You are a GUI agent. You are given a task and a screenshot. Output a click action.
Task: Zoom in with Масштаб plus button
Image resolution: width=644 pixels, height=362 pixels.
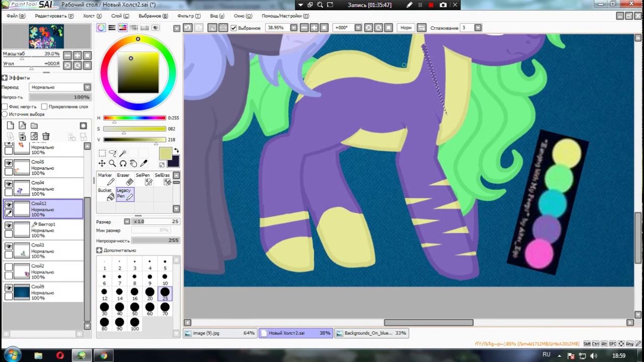(76, 55)
